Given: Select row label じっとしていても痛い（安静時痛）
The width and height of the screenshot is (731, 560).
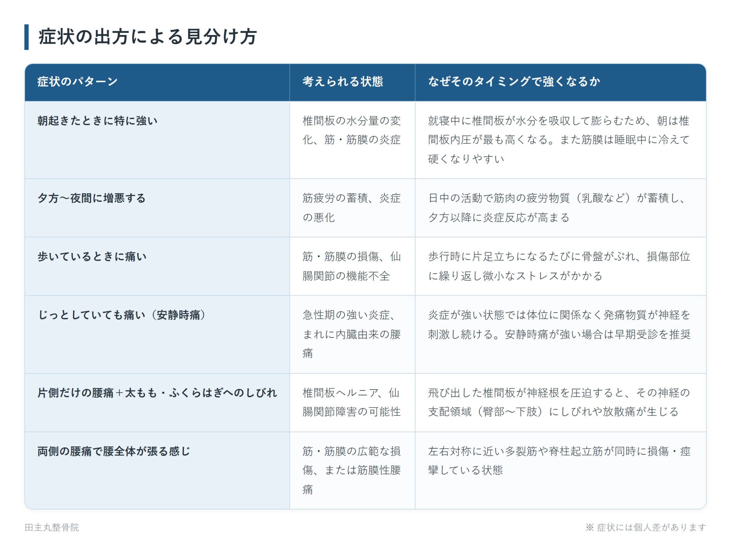Looking at the screenshot, I should coord(122,315).
